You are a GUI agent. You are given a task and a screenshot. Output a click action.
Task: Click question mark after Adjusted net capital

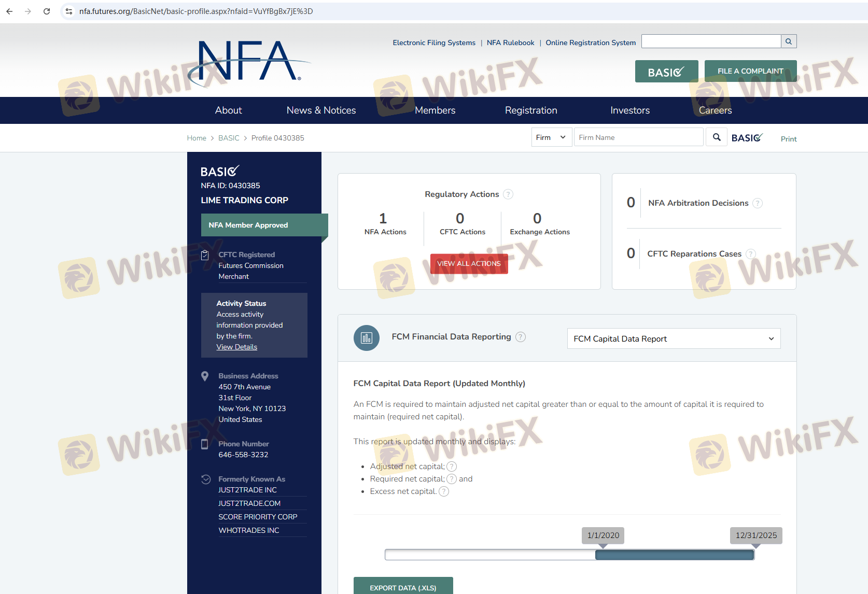tap(452, 466)
